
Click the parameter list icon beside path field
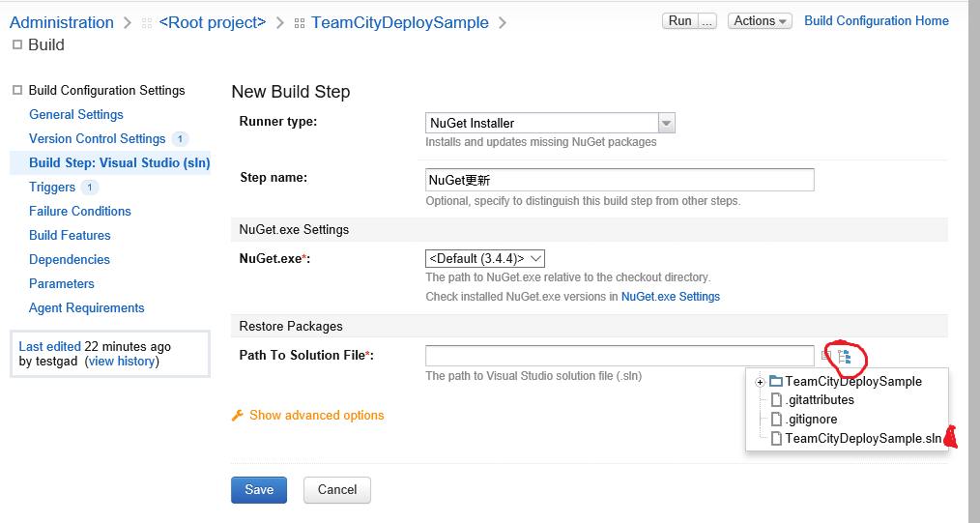coord(826,356)
